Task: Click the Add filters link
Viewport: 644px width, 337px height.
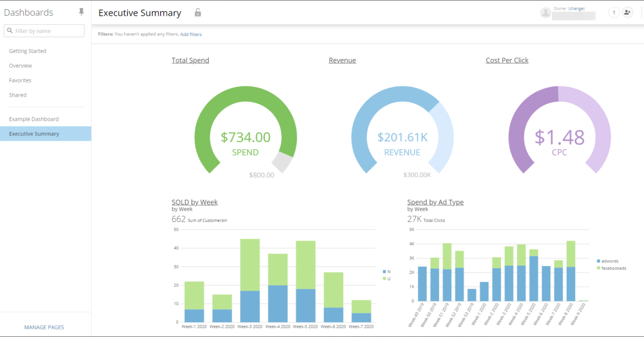Action: (191, 34)
